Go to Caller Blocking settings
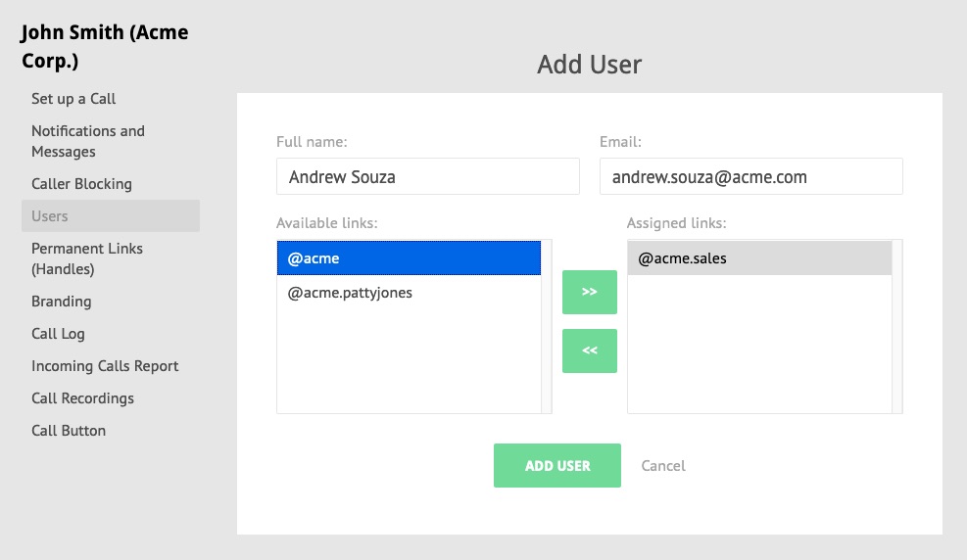This screenshot has height=560, width=967. pos(81,184)
